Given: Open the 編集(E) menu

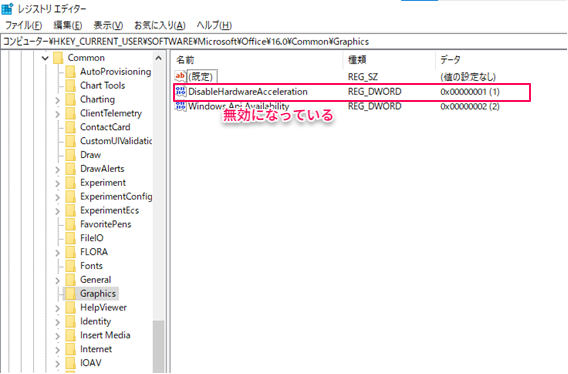Looking at the screenshot, I should (68, 25).
